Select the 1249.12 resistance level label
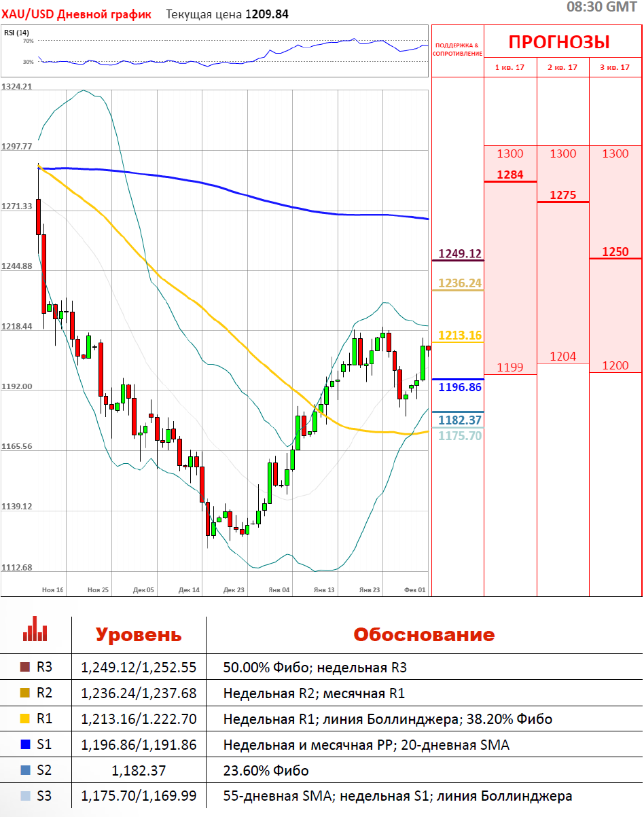The width and height of the screenshot is (644, 817). click(x=460, y=253)
